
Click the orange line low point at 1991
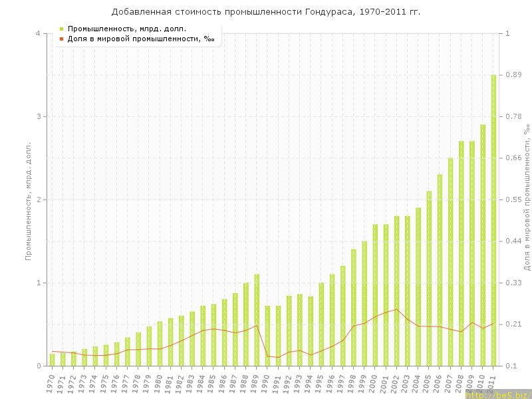278,358
